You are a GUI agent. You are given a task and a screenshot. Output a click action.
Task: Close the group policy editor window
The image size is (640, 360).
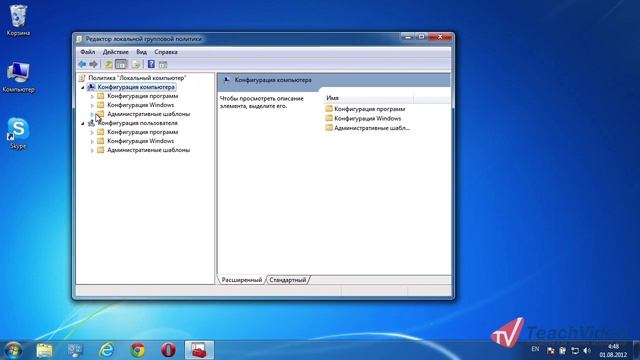(x=440, y=37)
